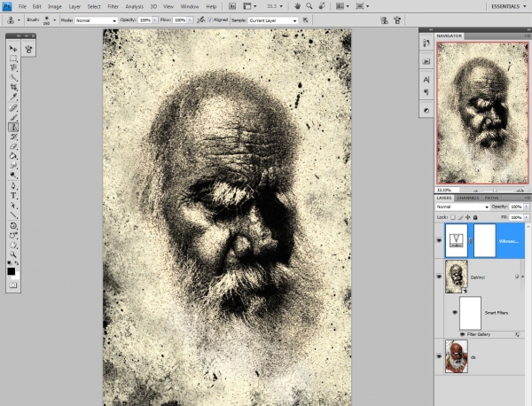Open the Analysis menu

click(134, 6)
